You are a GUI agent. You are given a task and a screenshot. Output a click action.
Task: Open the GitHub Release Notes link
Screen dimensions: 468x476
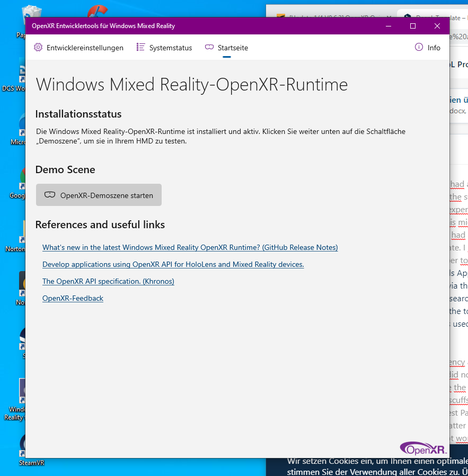tap(190, 247)
